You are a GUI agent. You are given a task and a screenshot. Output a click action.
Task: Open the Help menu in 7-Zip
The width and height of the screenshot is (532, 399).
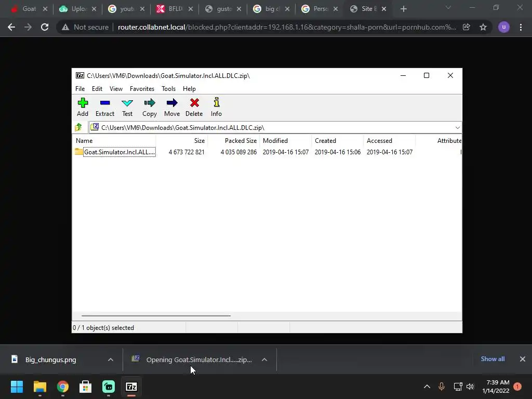[x=189, y=88]
